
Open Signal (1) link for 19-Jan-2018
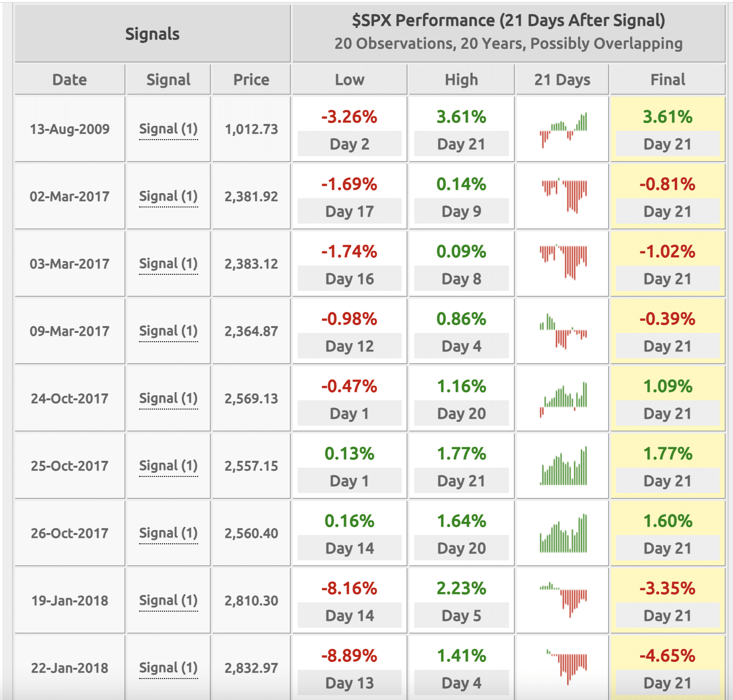(x=168, y=601)
